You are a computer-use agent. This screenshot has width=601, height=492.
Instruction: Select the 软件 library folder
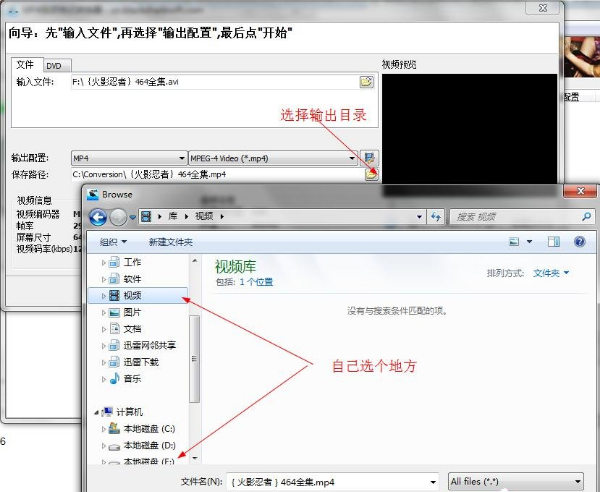[133, 279]
